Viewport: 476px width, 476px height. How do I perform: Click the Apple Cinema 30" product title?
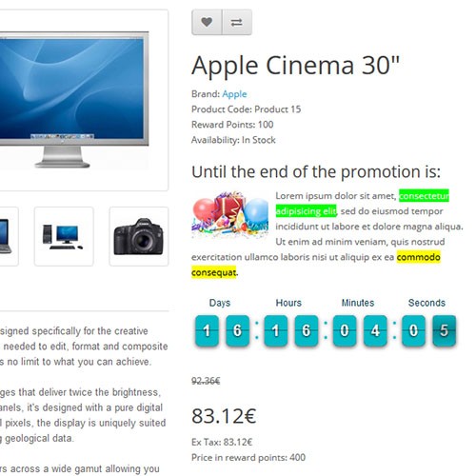coord(295,65)
